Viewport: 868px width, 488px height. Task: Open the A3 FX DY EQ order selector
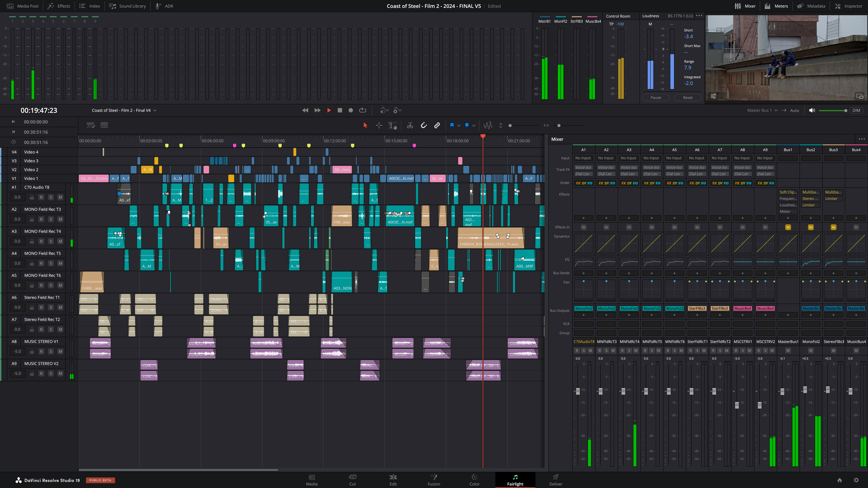tap(629, 183)
